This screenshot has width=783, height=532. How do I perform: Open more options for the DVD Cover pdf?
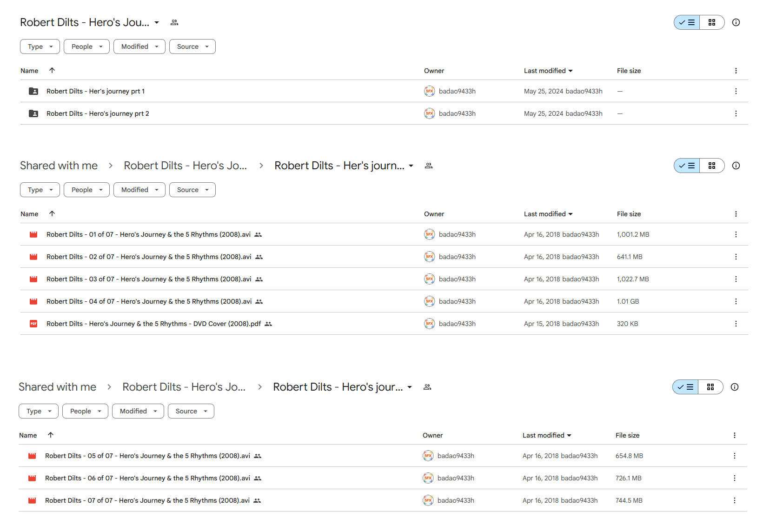[x=736, y=324]
